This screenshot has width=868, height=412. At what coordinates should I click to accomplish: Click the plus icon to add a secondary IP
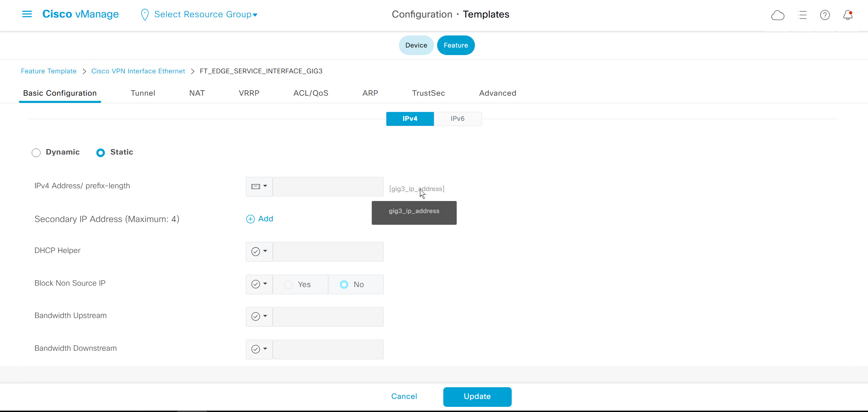click(x=250, y=219)
